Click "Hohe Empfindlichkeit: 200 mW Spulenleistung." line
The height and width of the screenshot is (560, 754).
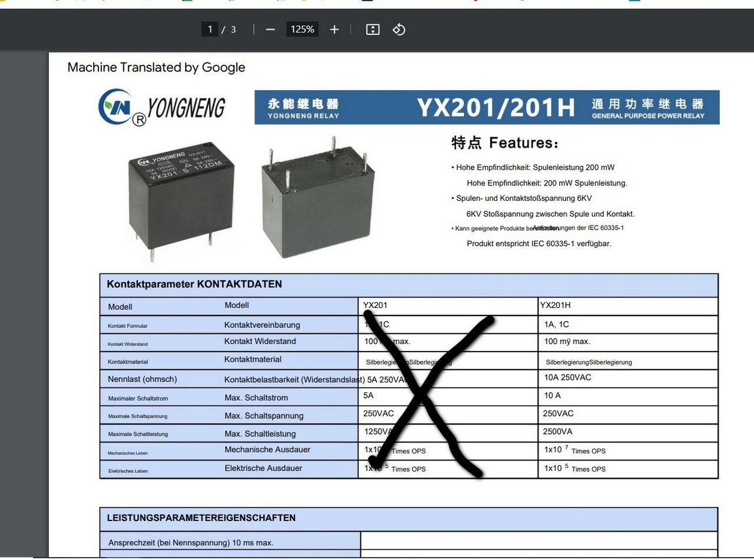coord(547,183)
